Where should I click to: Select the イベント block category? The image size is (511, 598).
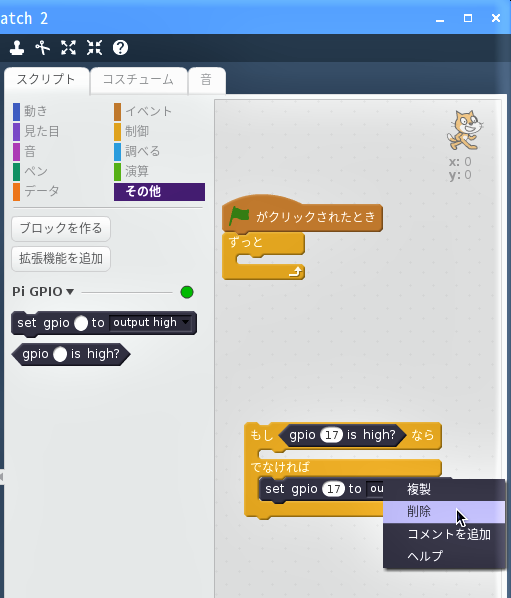pos(143,111)
